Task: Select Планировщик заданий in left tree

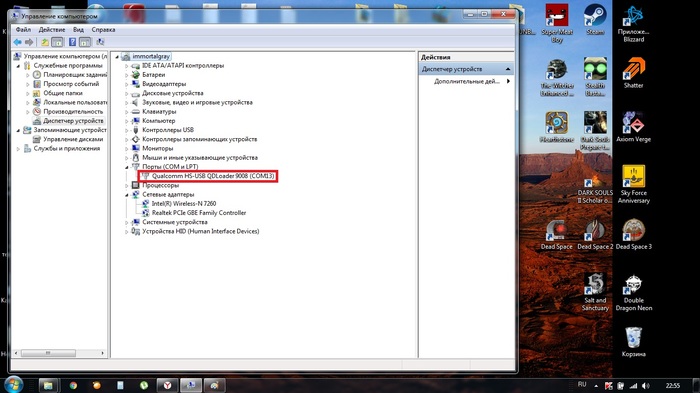Action: click(x=75, y=75)
